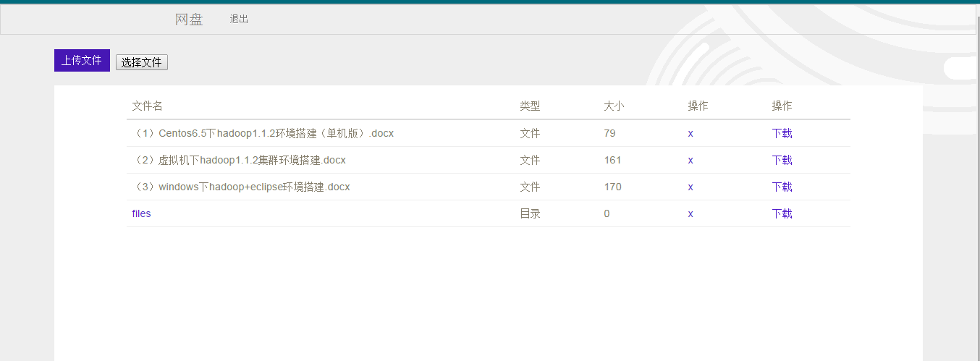Click the 大小 column header
980x361 pixels.
pos(614,106)
